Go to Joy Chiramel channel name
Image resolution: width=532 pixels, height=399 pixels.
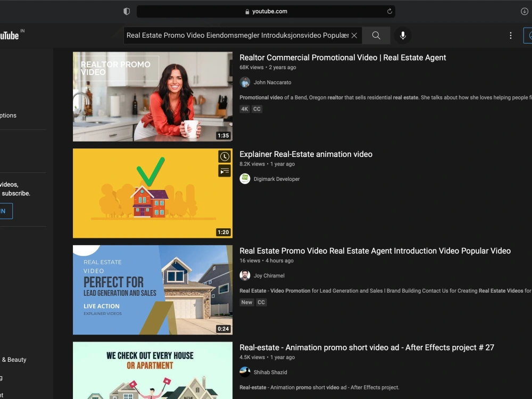pyautogui.click(x=269, y=276)
